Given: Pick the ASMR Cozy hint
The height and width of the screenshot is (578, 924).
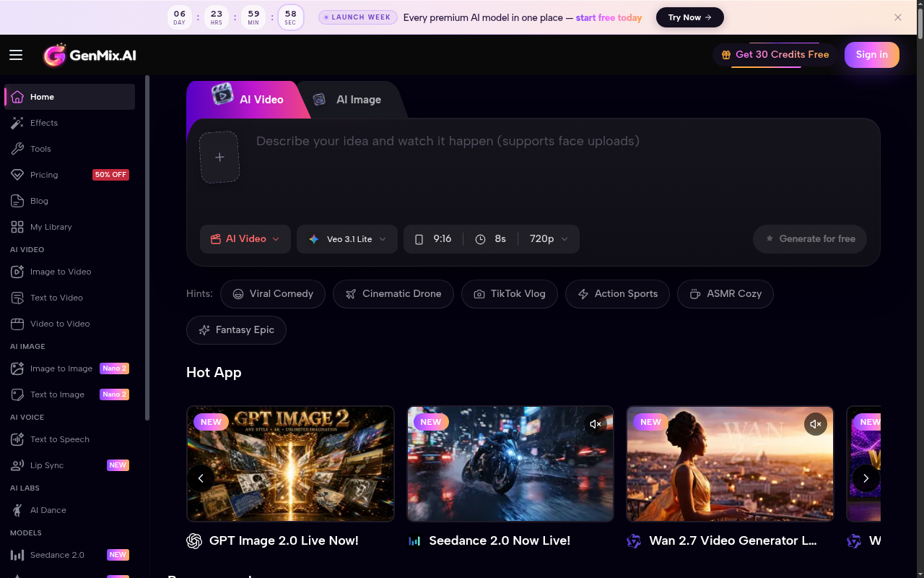Looking at the screenshot, I should coord(725,294).
